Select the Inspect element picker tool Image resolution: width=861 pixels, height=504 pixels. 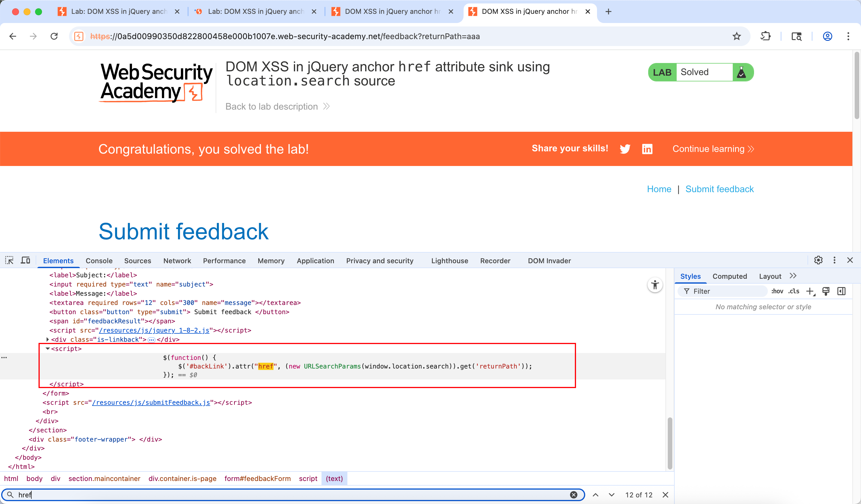pyautogui.click(x=9, y=260)
